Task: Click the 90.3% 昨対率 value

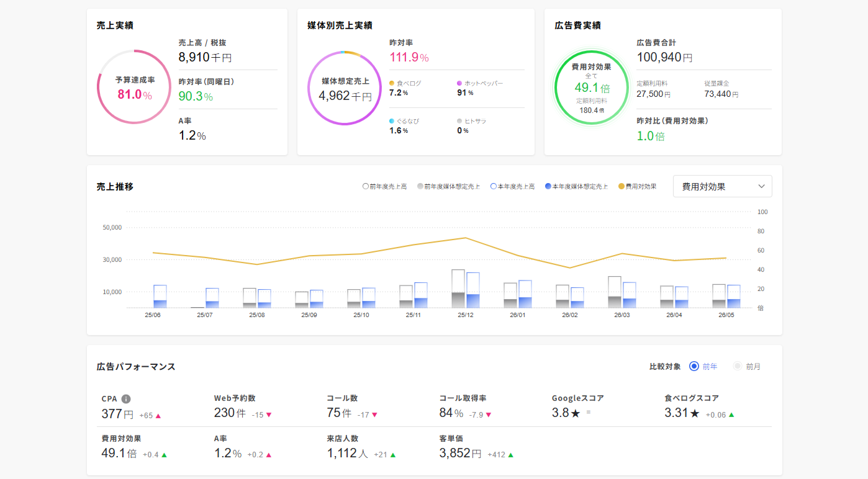Action: pos(196,96)
